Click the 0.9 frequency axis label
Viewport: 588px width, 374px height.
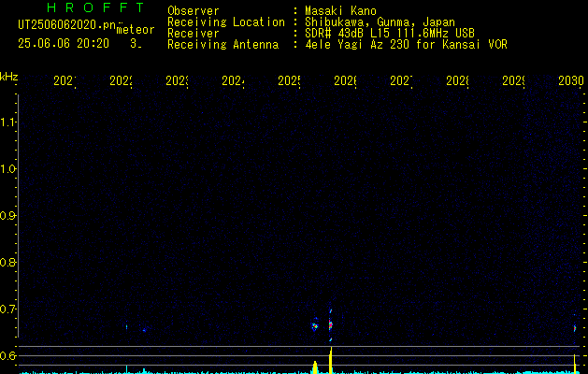pos(7,216)
